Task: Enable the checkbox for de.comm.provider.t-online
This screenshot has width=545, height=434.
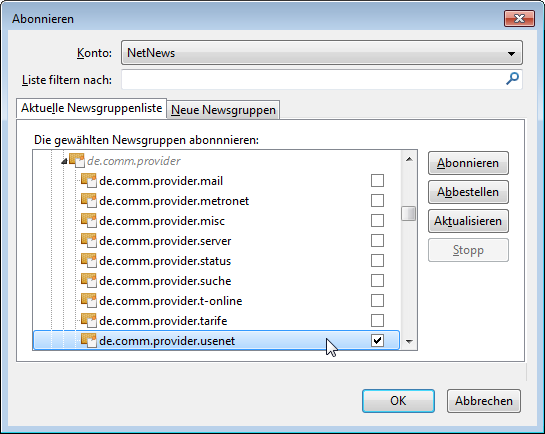Action: pos(377,301)
